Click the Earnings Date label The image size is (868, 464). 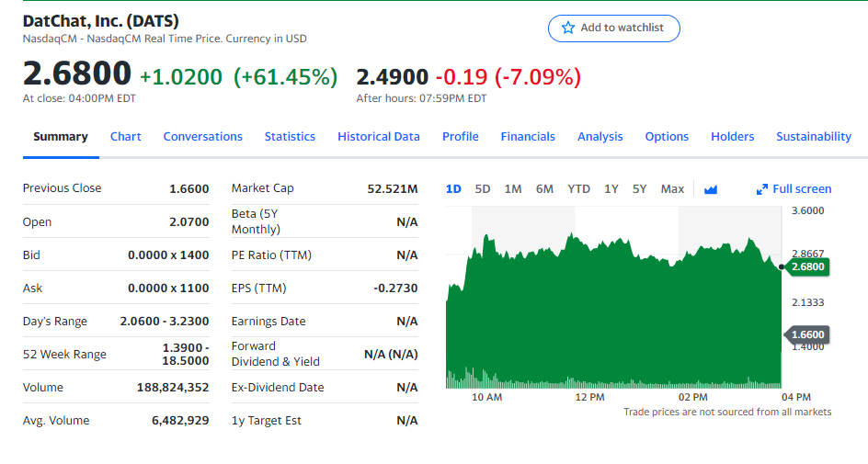(268, 322)
